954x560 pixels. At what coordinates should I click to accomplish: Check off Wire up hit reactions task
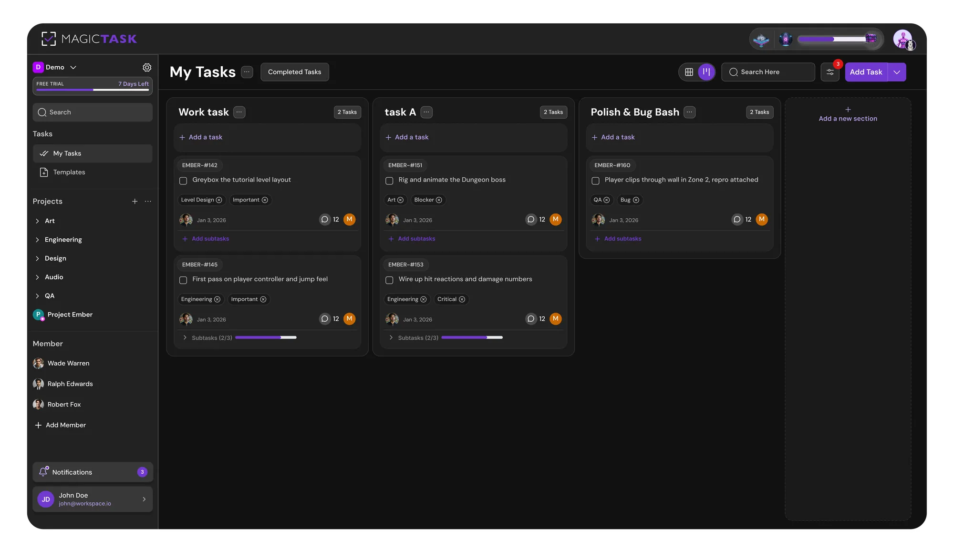click(x=389, y=280)
